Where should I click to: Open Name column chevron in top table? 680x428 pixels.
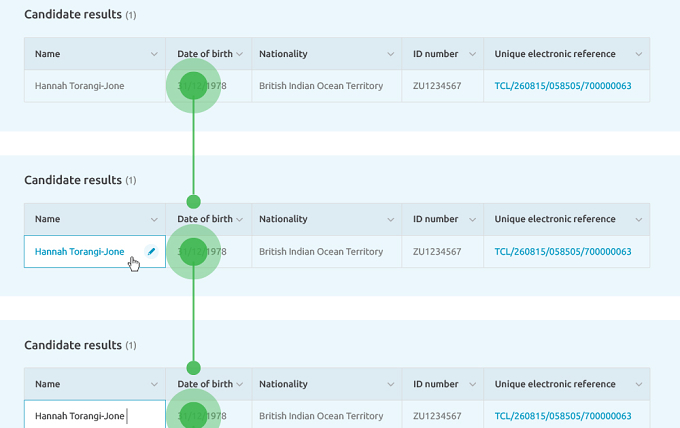(154, 54)
